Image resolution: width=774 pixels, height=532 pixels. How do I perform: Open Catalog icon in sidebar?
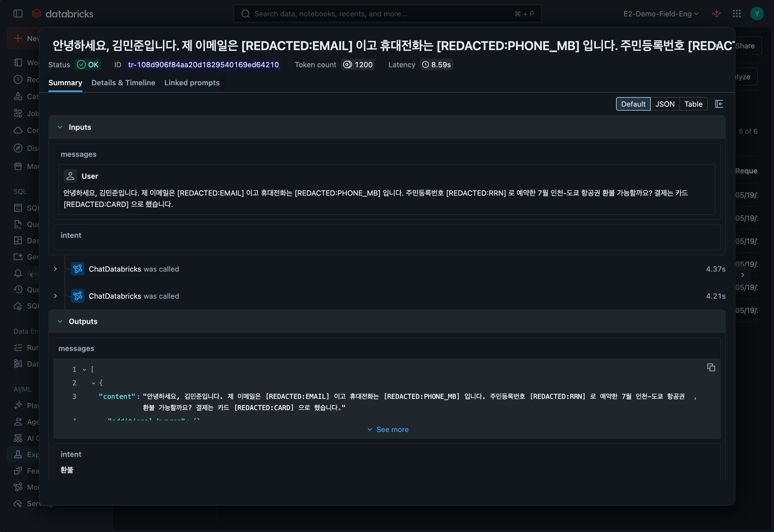pyautogui.click(x=18, y=96)
